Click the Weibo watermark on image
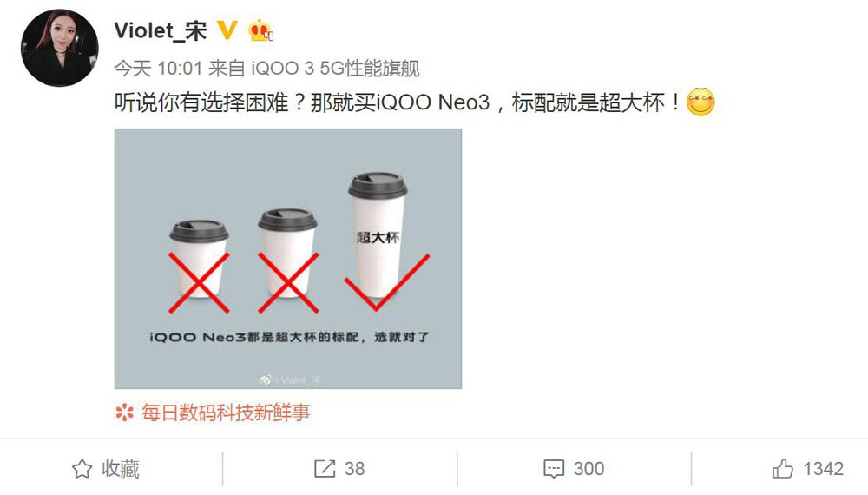 click(x=290, y=379)
